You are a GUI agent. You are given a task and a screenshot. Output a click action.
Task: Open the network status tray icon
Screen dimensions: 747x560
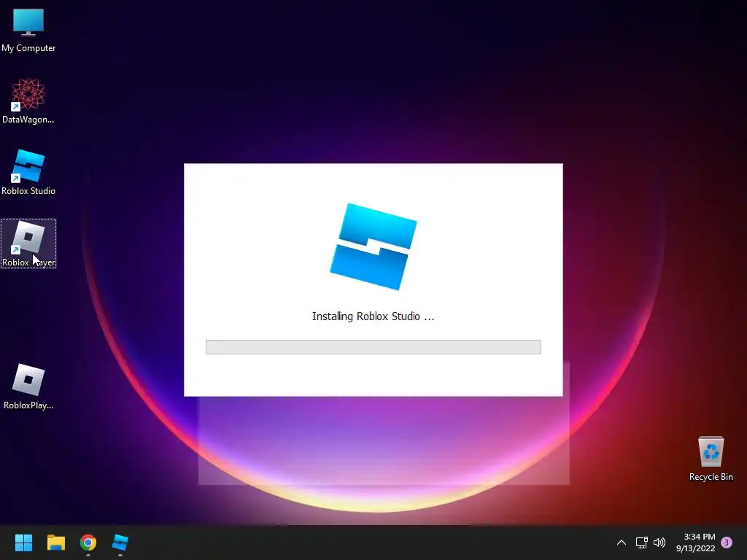[x=641, y=542]
